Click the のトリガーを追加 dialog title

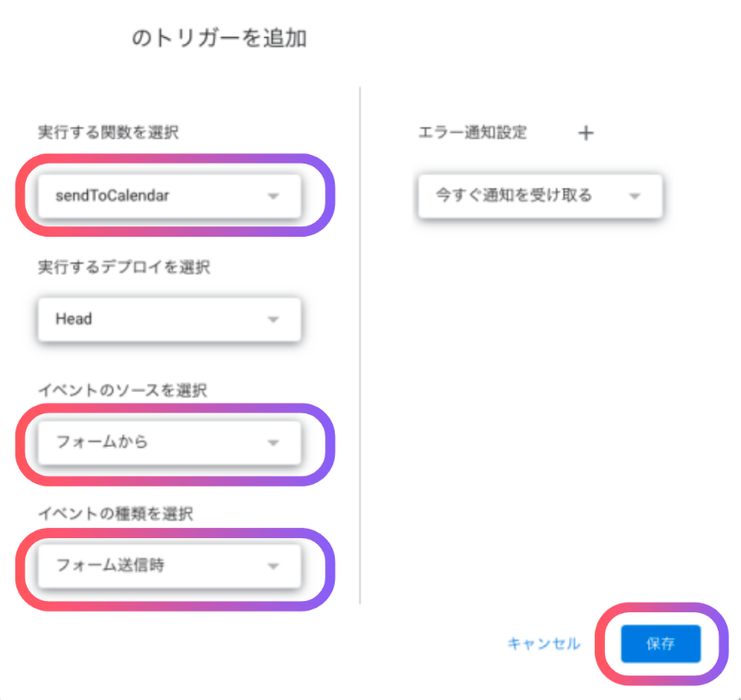tap(219, 39)
